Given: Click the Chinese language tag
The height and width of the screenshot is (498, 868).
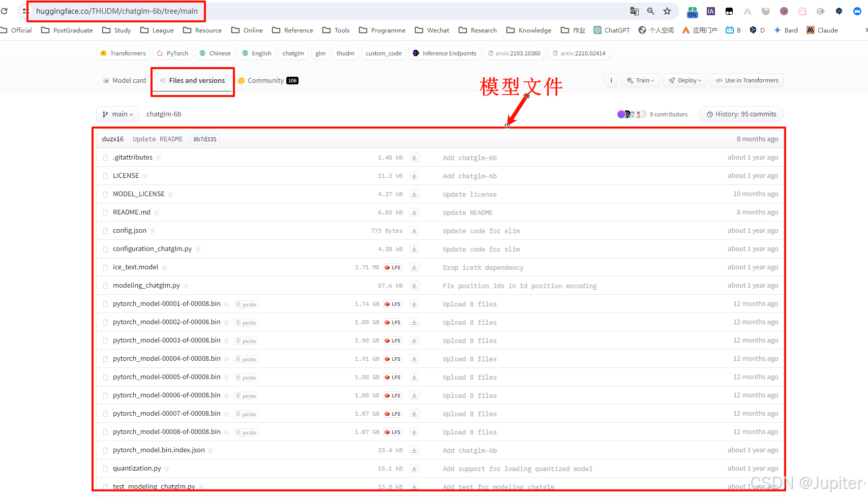Looking at the screenshot, I should 215,53.
